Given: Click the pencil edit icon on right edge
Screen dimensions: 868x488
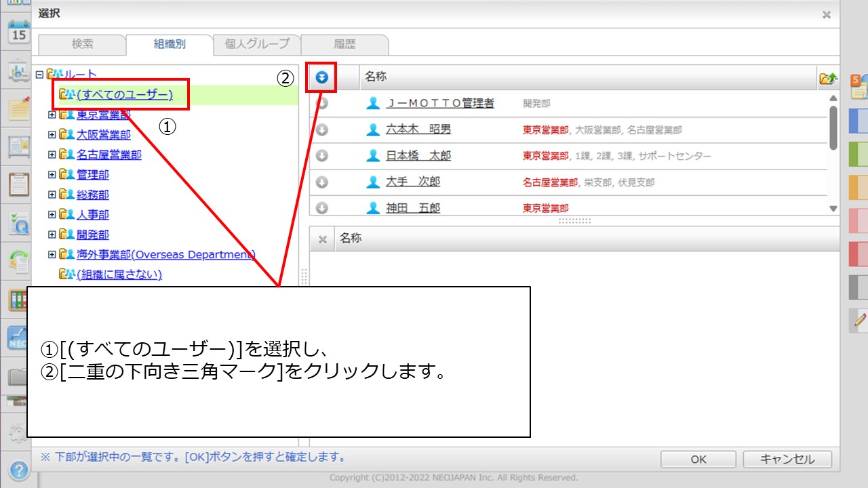Looking at the screenshot, I should point(860,319).
